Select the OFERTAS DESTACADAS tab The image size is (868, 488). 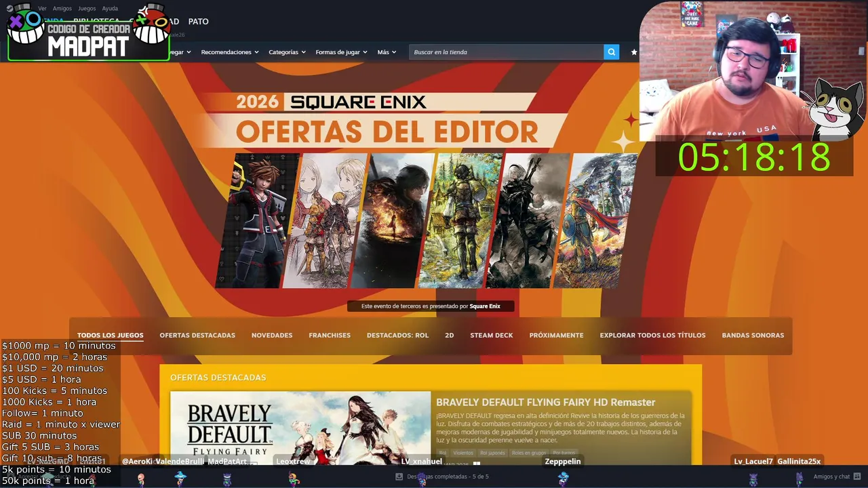[x=197, y=335]
